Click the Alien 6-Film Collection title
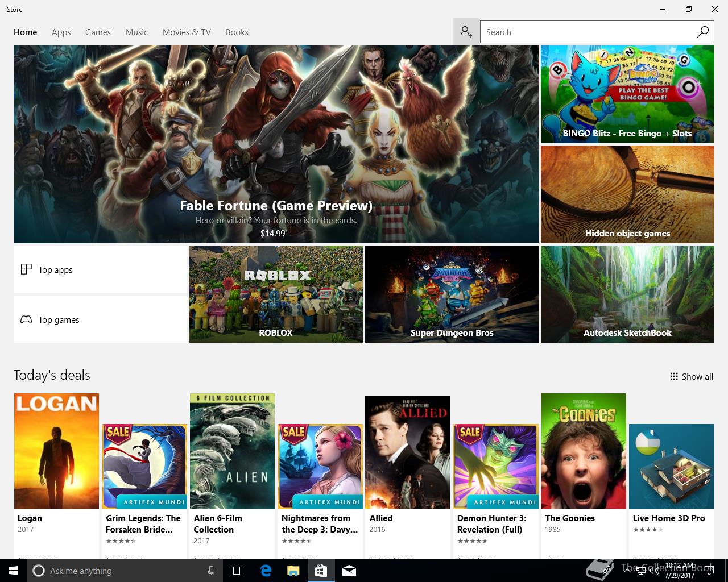The image size is (728, 582). 218,524
